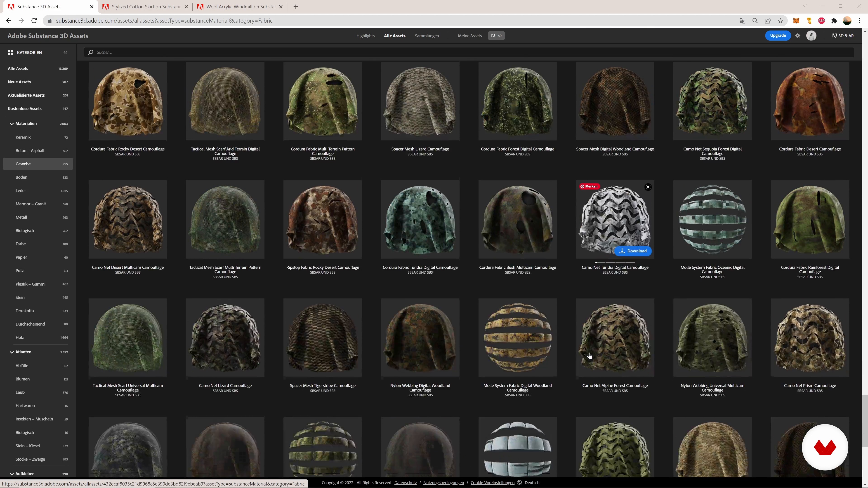Select Laub subcategory under Atlanten
868x488 pixels.
click(x=38, y=392)
